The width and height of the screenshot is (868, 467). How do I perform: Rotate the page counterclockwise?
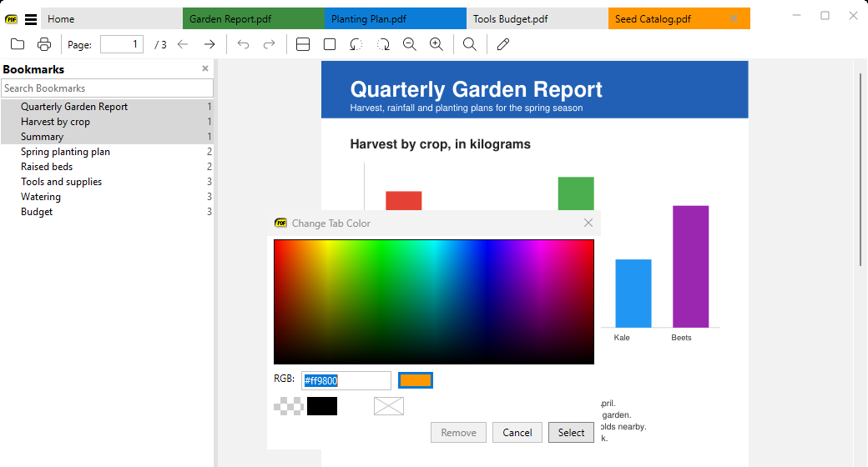[x=356, y=44]
